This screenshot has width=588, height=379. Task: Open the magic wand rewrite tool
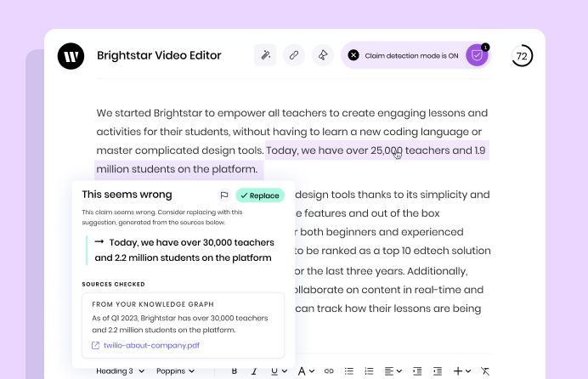pyautogui.click(x=265, y=55)
